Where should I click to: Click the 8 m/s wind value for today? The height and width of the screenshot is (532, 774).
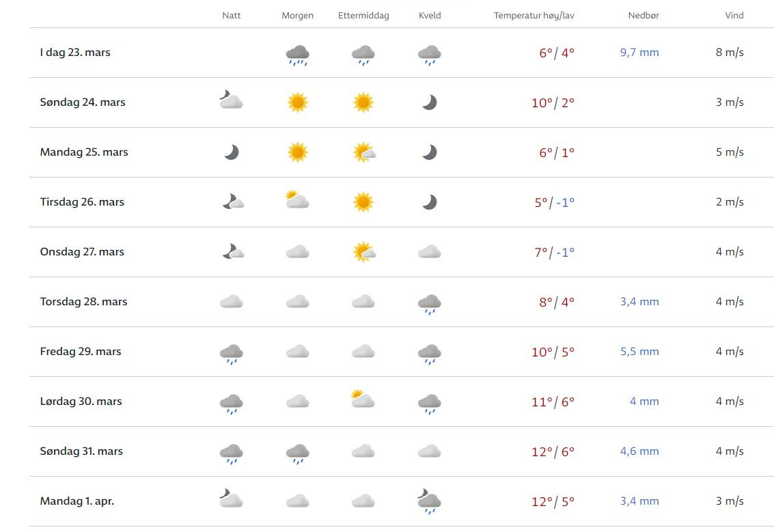click(x=730, y=53)
